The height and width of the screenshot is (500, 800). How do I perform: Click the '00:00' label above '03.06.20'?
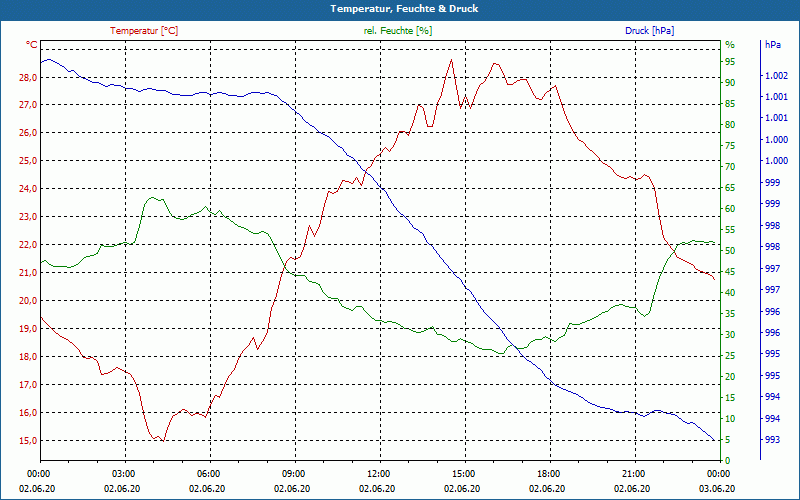(x=717, y=473)
